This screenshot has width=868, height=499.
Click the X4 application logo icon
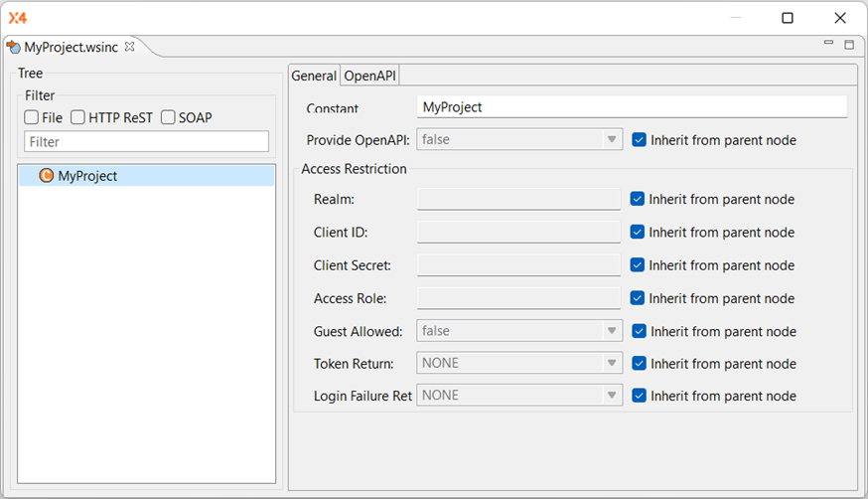click(18, 18)
